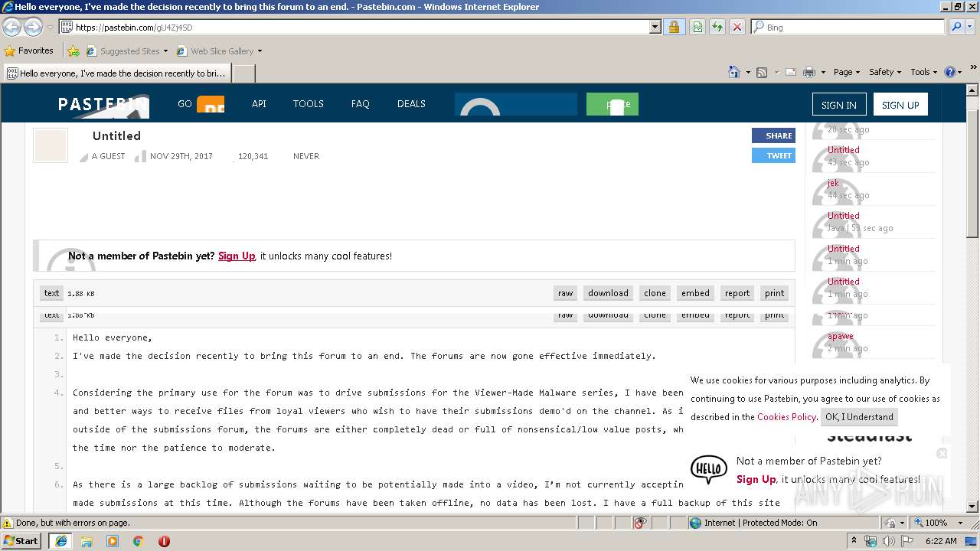Click the Home icon in command bar
The image size is (980, 551).
click(734, 72)
